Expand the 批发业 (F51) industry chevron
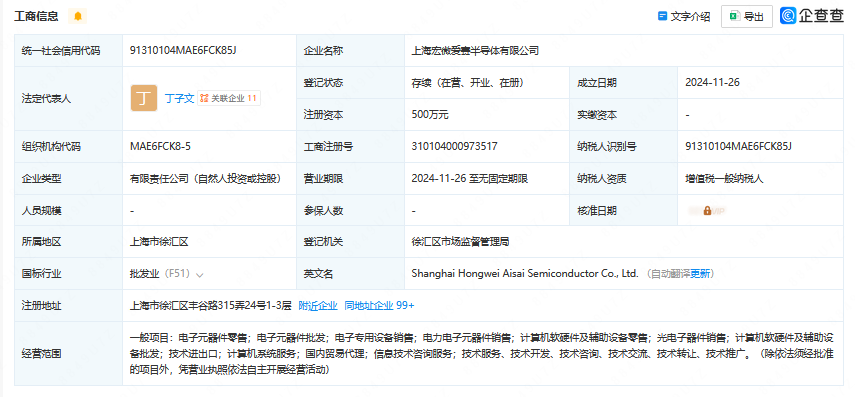Viewport: 855px width, 397px height. click(x=200, y=274)
